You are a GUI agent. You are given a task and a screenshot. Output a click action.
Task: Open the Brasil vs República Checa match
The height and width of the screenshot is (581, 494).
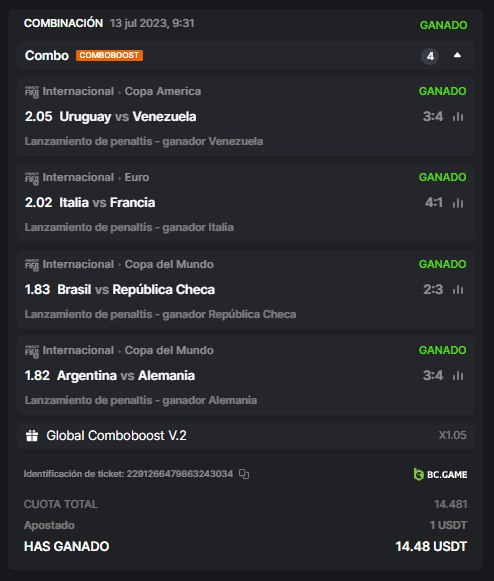136,289
